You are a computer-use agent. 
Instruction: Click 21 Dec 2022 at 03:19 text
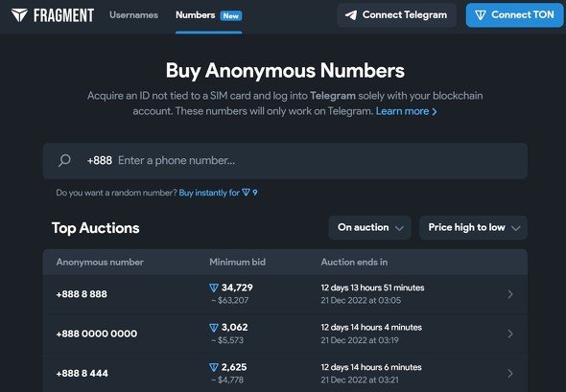coord(360,340)
